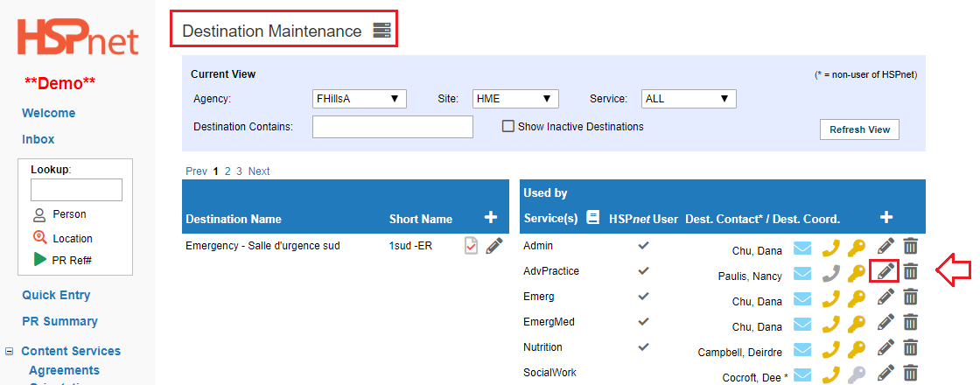Click the plus icon in Destination Name header
Screen dimensions: 980x385
[x=491, y=218]
